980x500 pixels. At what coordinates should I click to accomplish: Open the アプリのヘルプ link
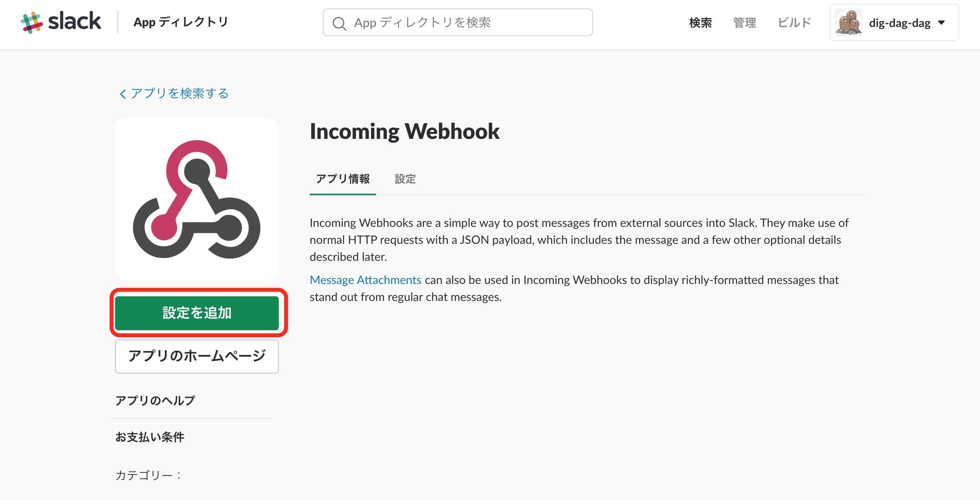[x=155, y=400]
